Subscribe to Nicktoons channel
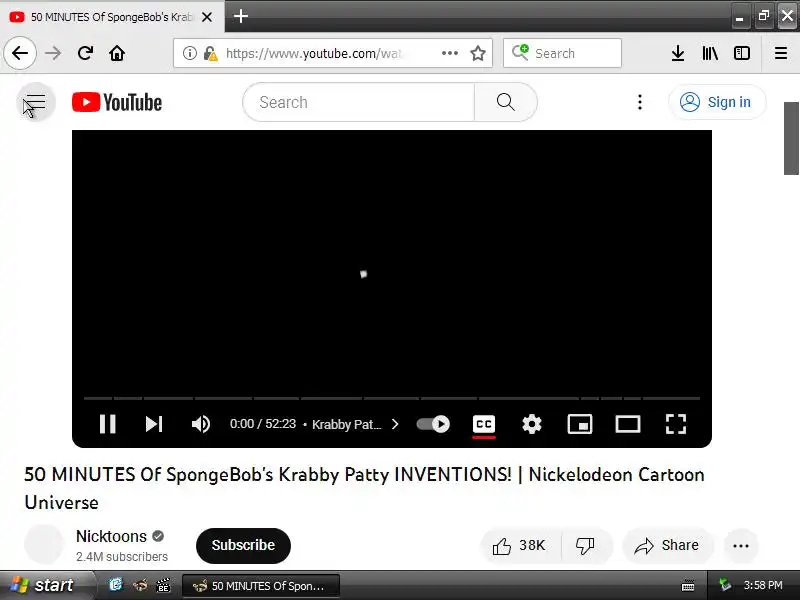800x600 pixels. point(243,545)
